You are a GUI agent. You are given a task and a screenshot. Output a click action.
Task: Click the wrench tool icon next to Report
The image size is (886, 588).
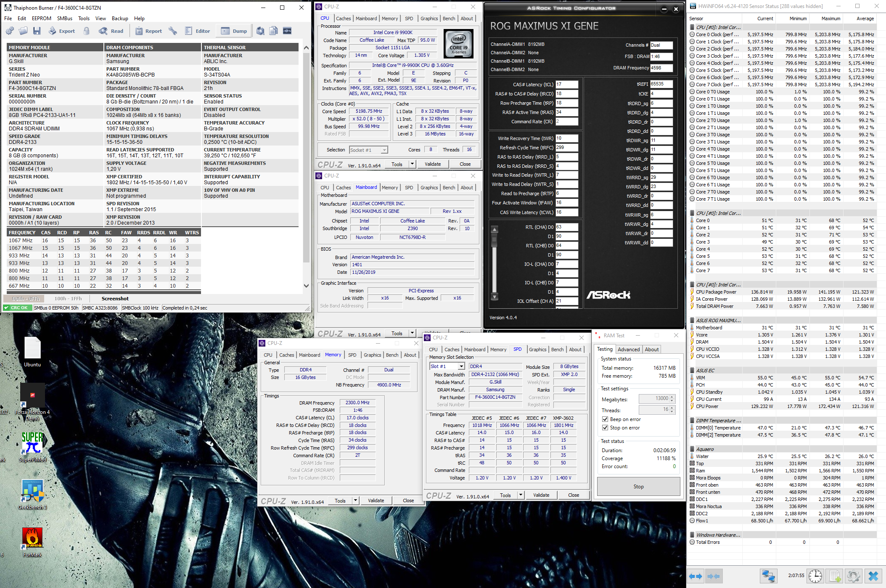coord(173,31)
